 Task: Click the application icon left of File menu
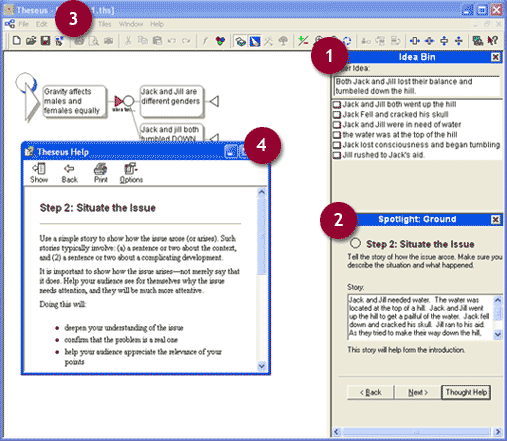click(x=10, y=24)
